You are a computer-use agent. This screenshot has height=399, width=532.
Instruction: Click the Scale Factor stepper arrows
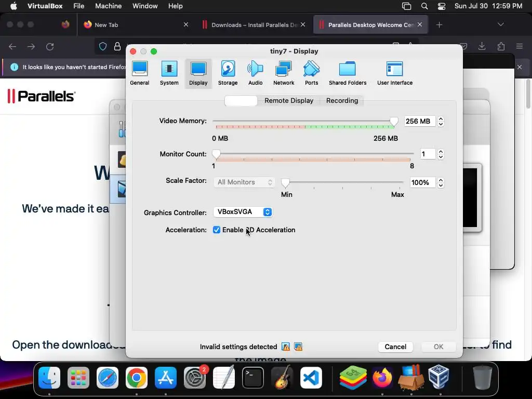tap(441, 182)
